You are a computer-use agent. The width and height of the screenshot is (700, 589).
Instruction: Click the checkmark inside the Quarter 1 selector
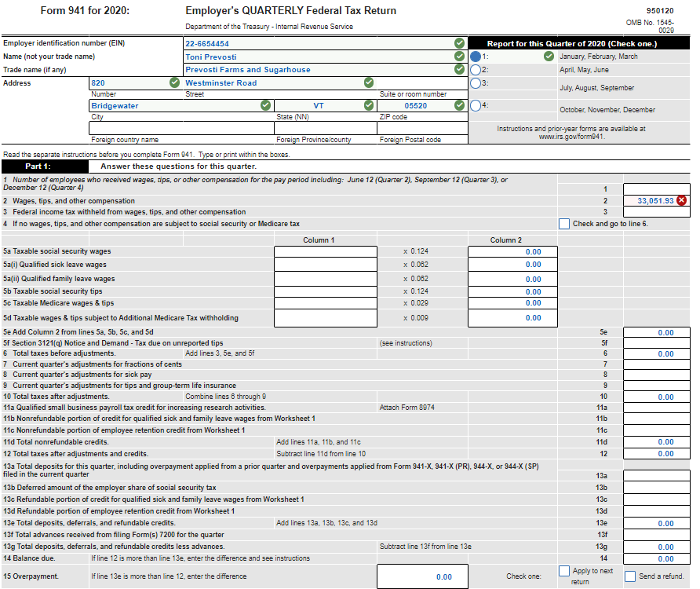549,57
